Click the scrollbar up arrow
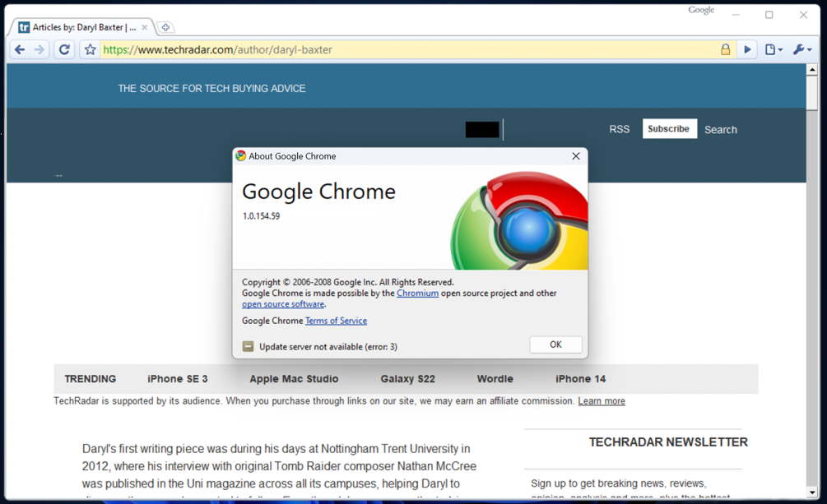 click(x=811, y=70)
